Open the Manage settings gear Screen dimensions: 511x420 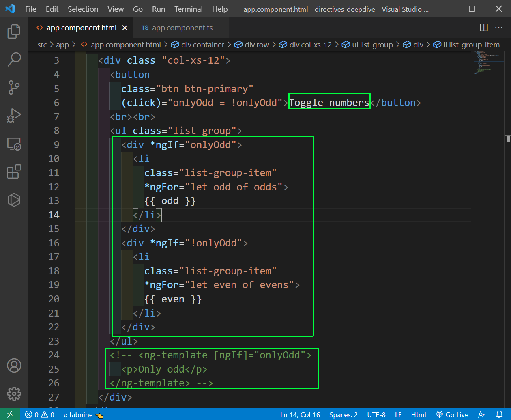14,394
